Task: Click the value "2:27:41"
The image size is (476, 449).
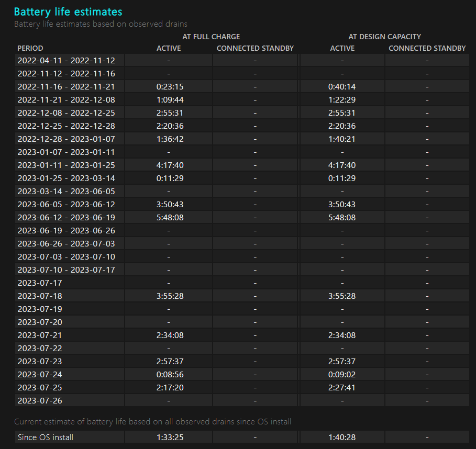Action: coord(342,387)
